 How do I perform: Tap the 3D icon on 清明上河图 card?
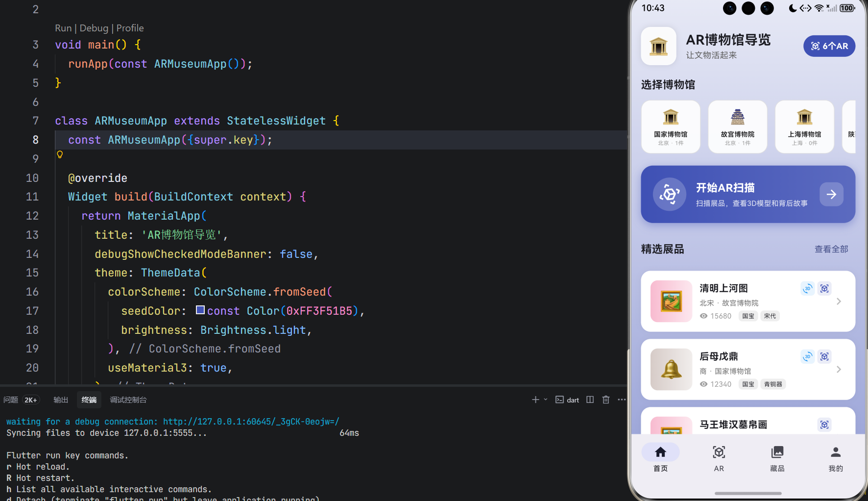(808, 288)
